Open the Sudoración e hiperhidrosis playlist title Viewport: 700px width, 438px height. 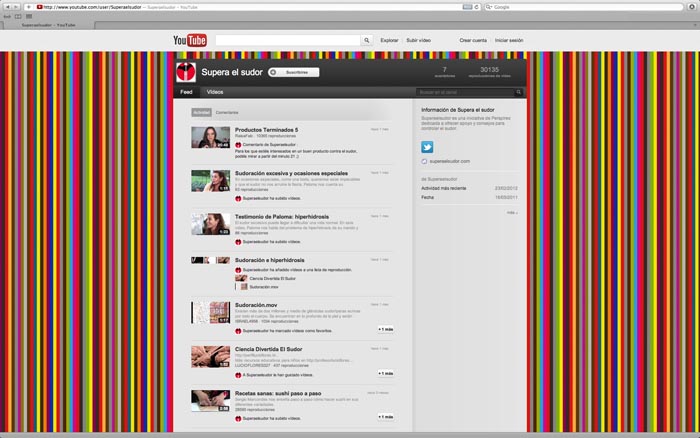point(270,260)
